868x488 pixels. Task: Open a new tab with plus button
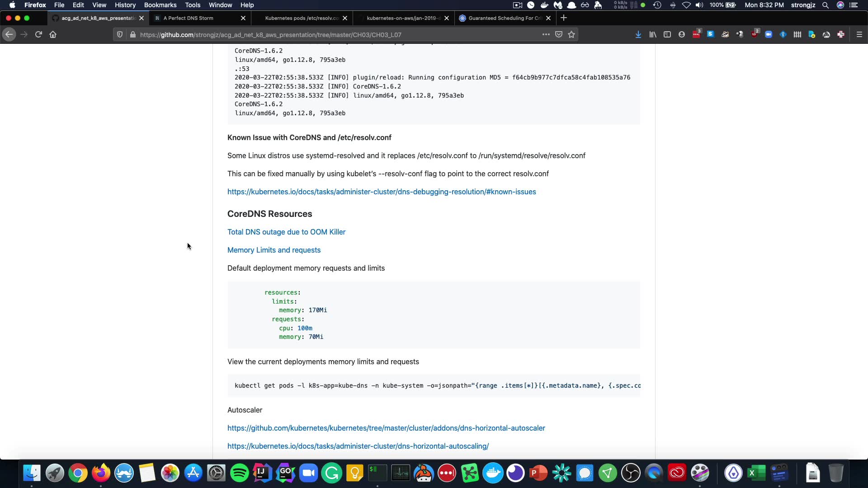[563, 18]
